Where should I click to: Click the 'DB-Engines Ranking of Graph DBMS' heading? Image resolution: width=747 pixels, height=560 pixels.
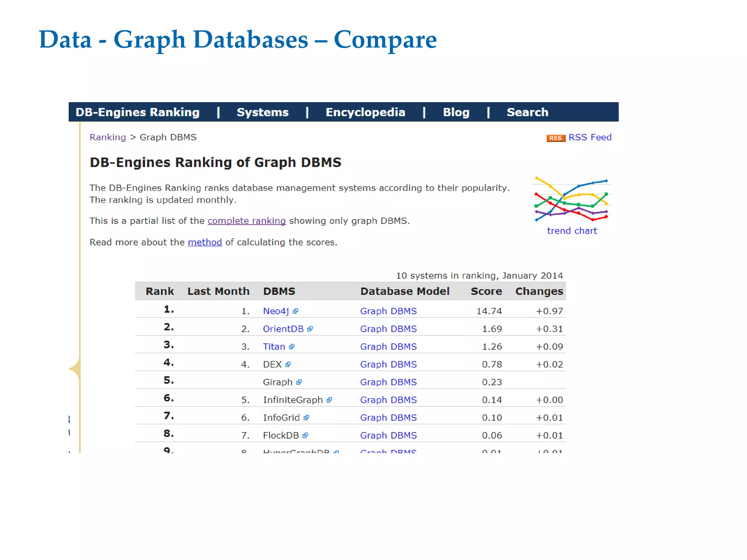pyautogui.click(x=216, y=163)
